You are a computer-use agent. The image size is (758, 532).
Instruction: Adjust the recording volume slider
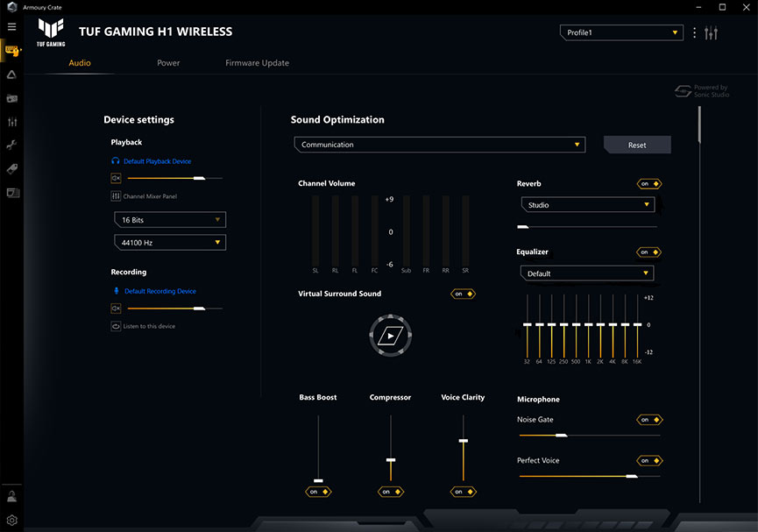(175, 309)
